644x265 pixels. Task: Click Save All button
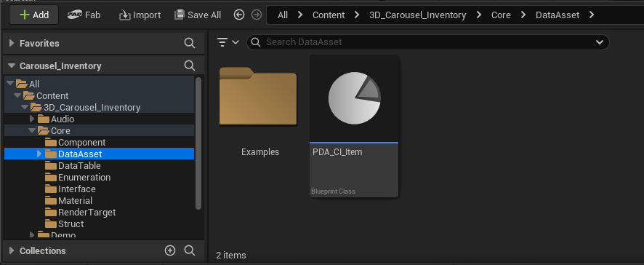click(198, 15)
